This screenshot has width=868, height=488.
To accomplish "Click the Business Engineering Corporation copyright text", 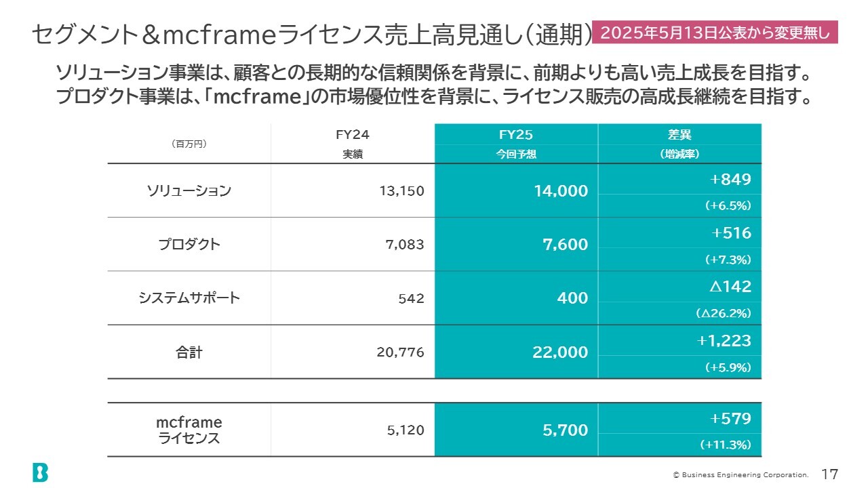I will click(741, 475).
